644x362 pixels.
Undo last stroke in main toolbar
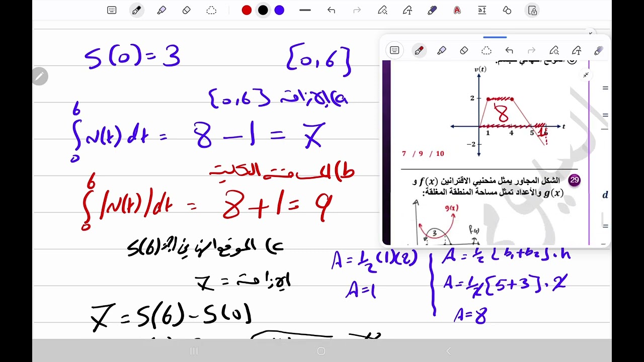pos(331,10)
